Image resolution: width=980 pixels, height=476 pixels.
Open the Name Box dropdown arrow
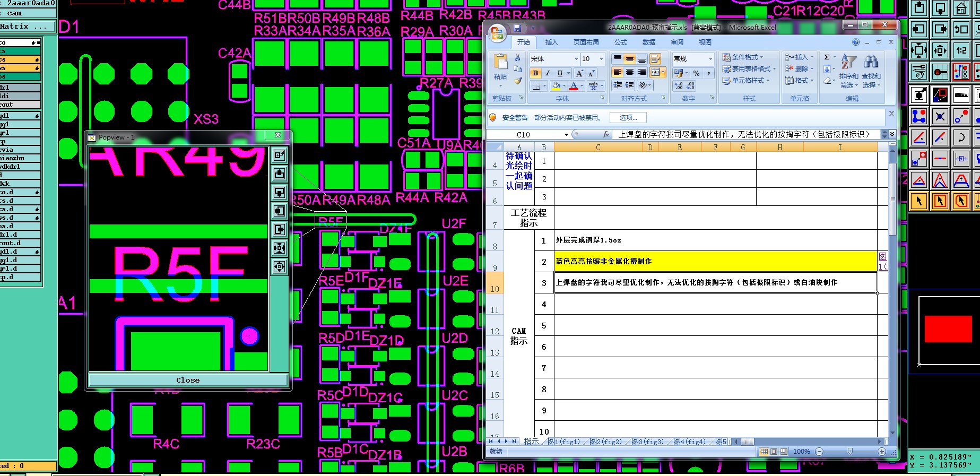pos(567,135)
